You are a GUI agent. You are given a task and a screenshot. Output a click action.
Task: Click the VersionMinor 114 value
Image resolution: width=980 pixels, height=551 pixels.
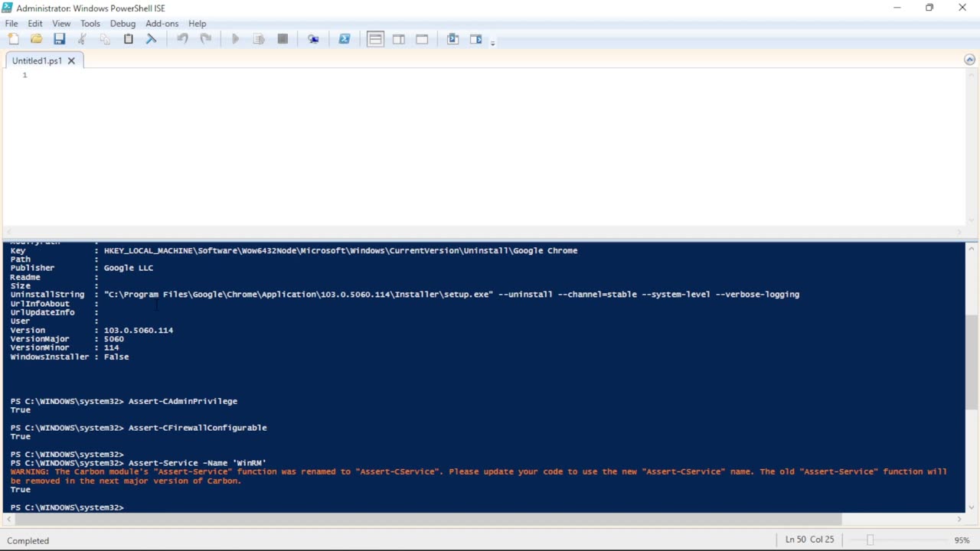[112, 347]
